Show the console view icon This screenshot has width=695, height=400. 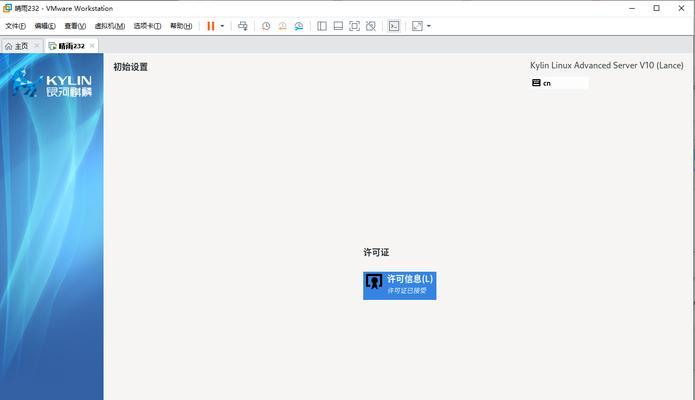[x=394, y=26]
